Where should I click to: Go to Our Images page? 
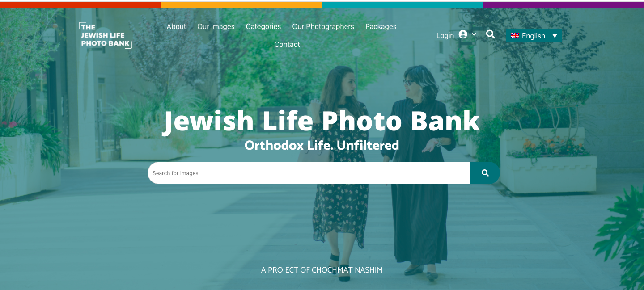pyautogui.click(x=216, y=26)
